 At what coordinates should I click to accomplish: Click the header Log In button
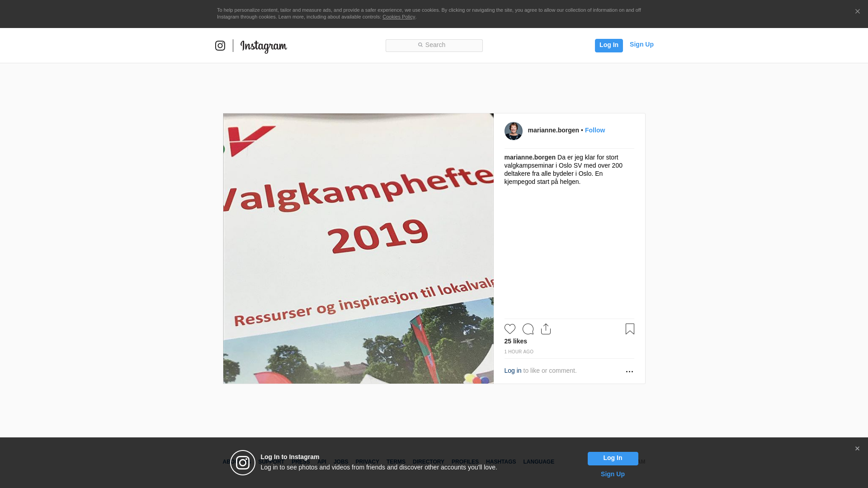(609, 46)
